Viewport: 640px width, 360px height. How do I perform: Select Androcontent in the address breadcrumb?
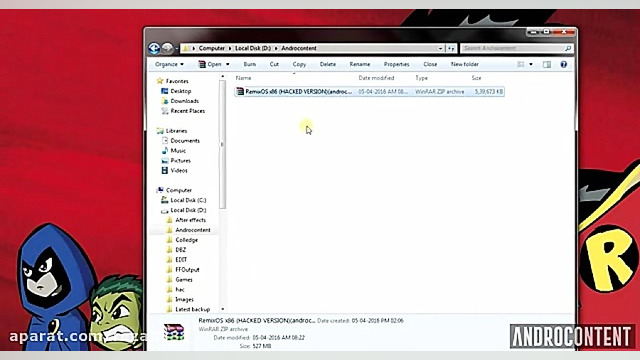(x=299, y=48)
